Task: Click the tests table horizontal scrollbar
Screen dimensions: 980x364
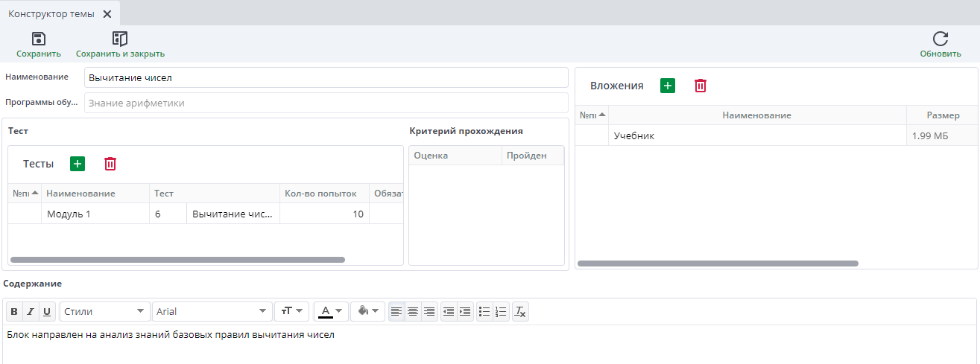Action: point(177,260)
